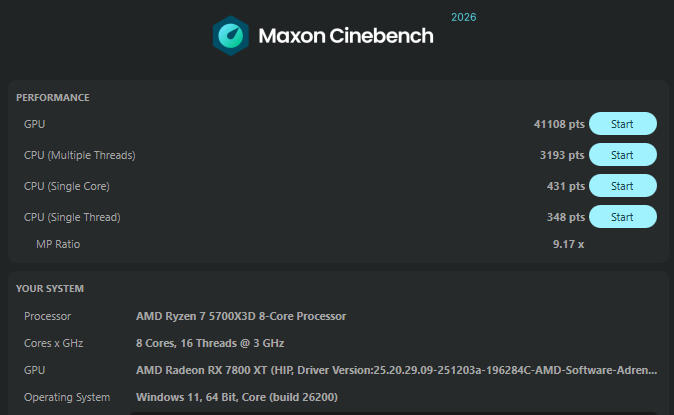Click the YOUR SYSTEM section header
Screen dimensions: 674x415
tap(50, 289)
